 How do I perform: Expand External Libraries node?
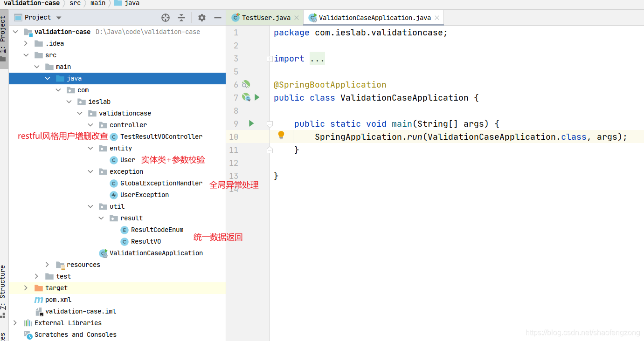(x=15, y=323)
